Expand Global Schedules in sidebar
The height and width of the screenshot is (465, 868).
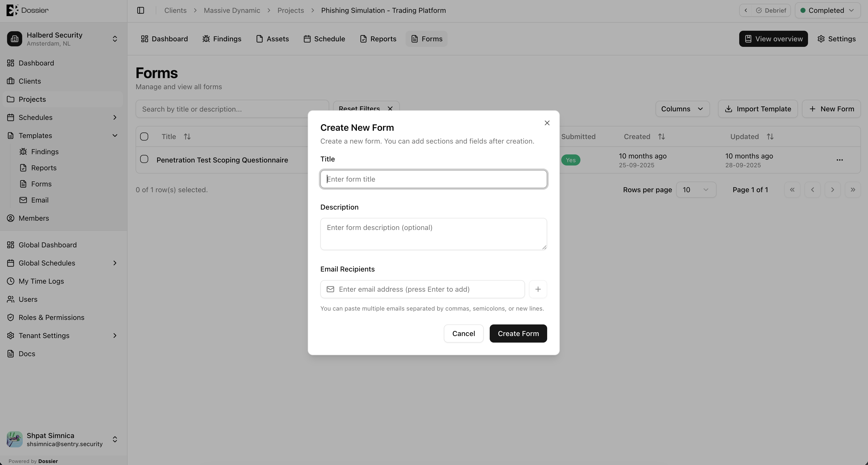coord(115,263)
